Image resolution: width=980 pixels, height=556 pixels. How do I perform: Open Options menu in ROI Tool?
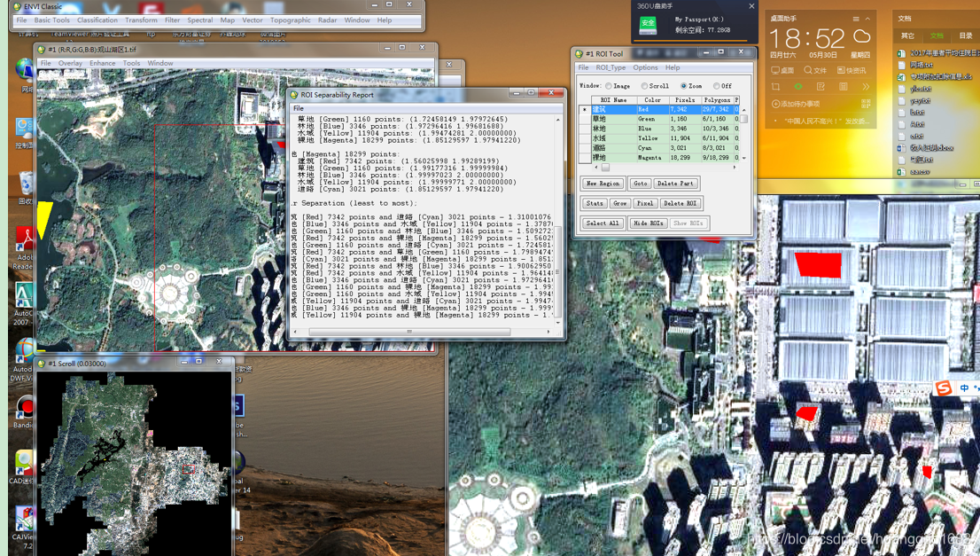coord(646,67)
